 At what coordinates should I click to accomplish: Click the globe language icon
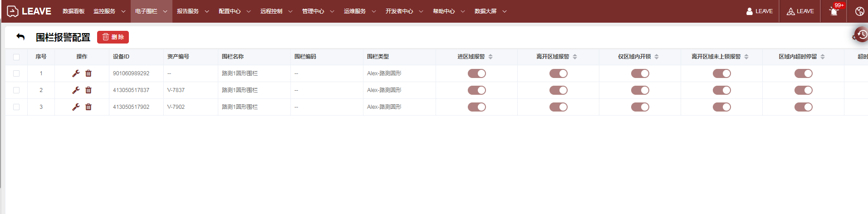click(x=859, y=11)
